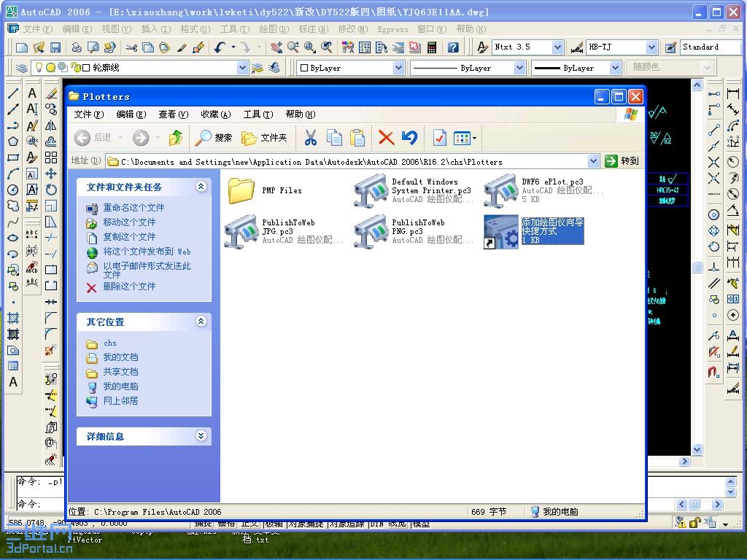Click the red Delete X in Plotters toolbar
The image size is (747, 560).
pyautogui.click(x=386, y=138)
